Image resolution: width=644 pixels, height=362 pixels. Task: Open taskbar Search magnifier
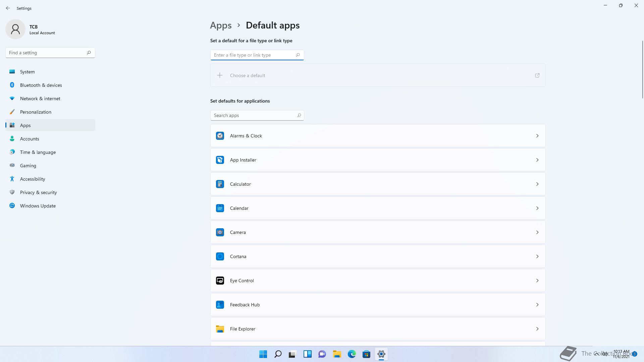click(x=278, y=354)
